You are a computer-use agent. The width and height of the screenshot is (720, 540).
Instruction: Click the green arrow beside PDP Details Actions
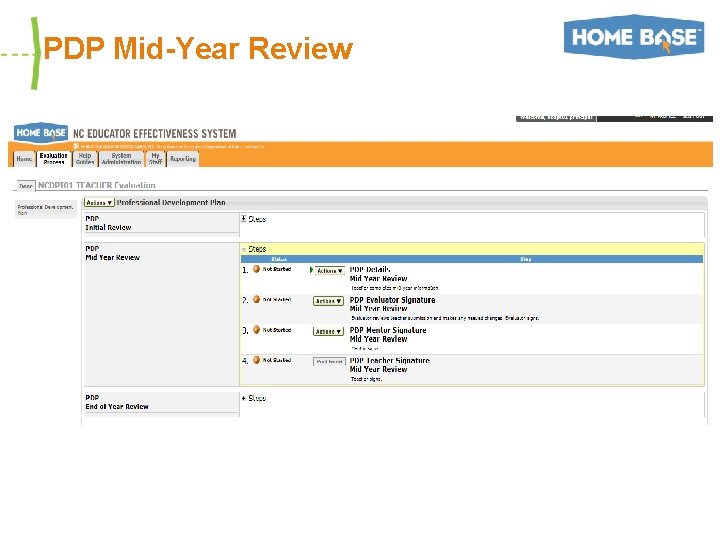(x=311, y=270)
